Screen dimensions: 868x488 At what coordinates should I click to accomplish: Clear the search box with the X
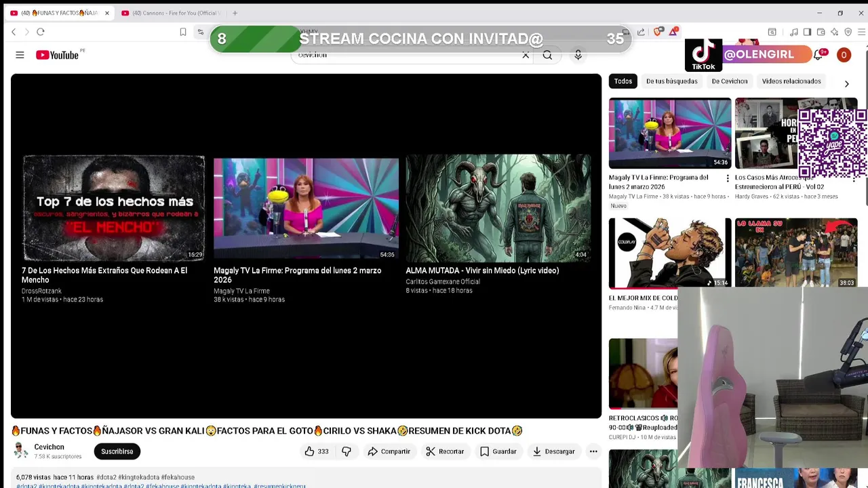tap(526, 55)
